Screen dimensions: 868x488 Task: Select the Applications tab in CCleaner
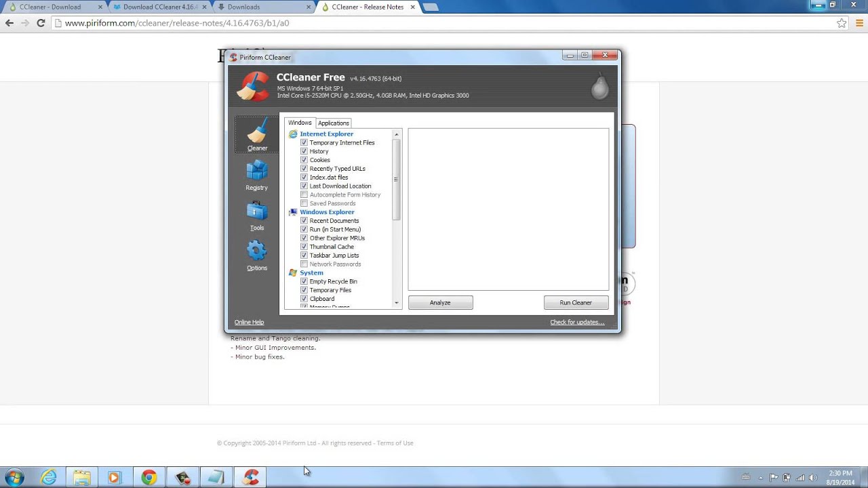[x=334, y=123]
